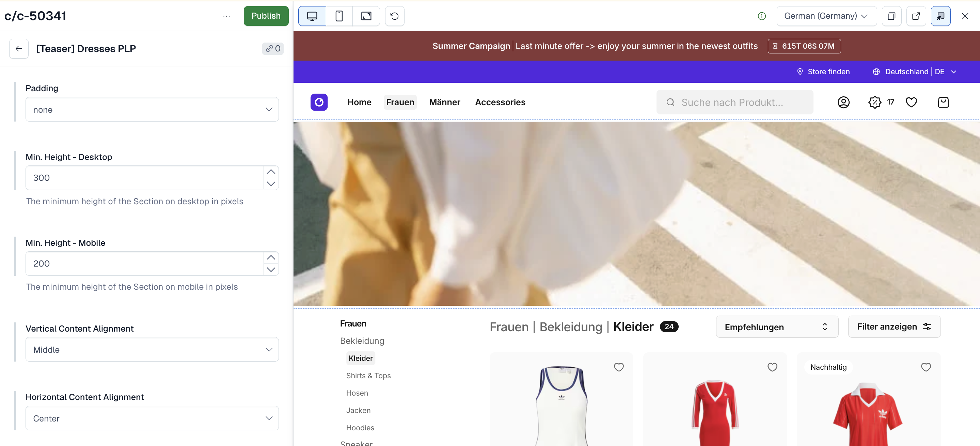Screen dimensions: 980x446
Task: Toggle fullscreen preview icon
Action: click(366, 16)
